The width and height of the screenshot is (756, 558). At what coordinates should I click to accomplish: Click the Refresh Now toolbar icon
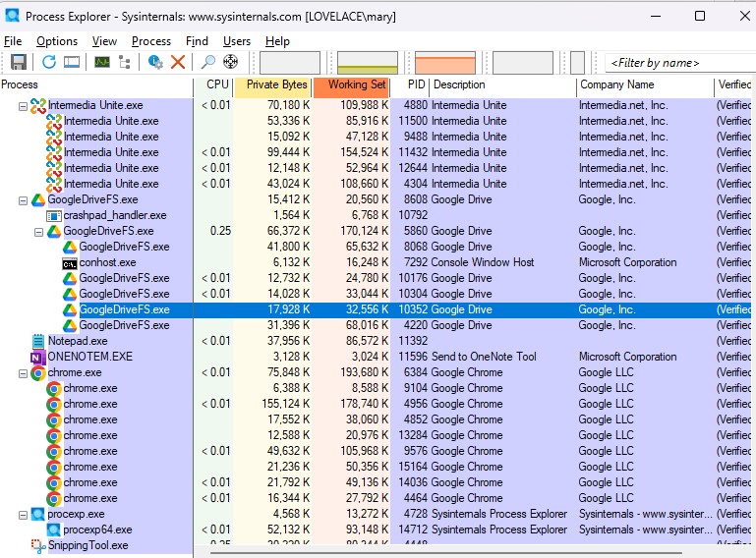(49, 62)
